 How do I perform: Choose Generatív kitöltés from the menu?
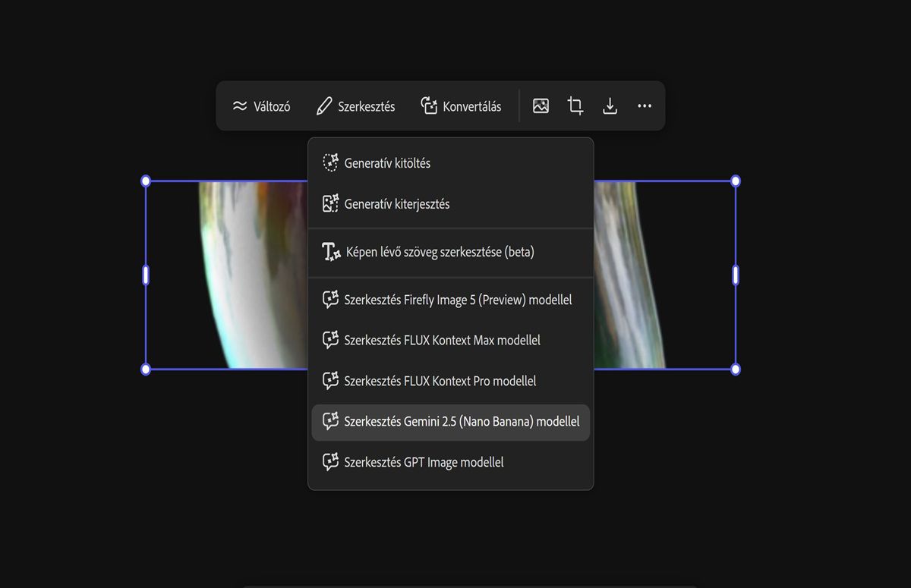coord(451,163)
